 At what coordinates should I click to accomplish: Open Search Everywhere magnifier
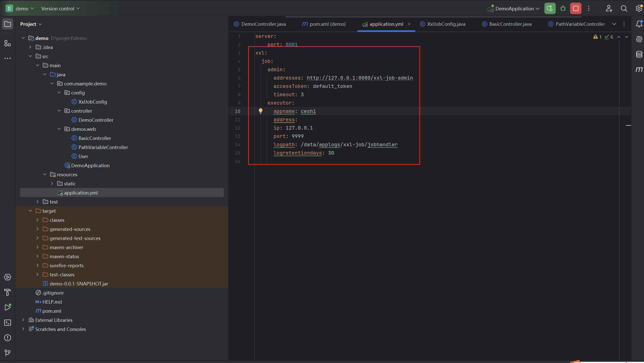pyautogui.click(x=624, y=9)
